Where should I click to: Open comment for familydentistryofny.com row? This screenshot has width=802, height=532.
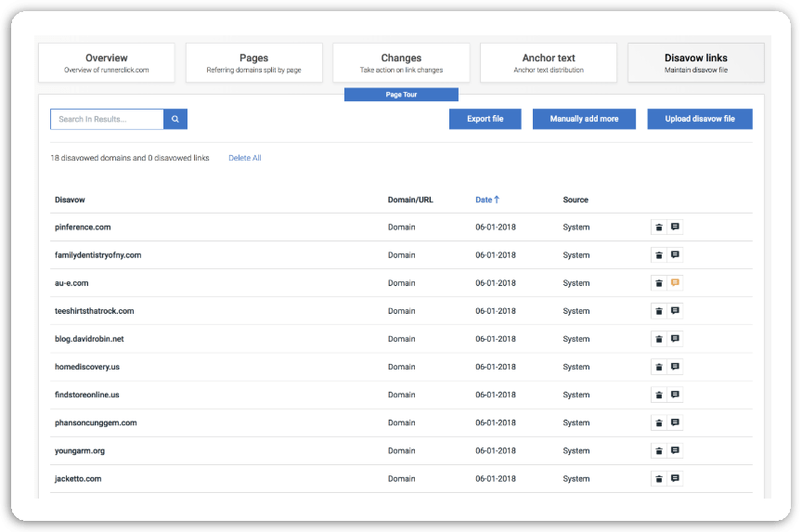675,255
